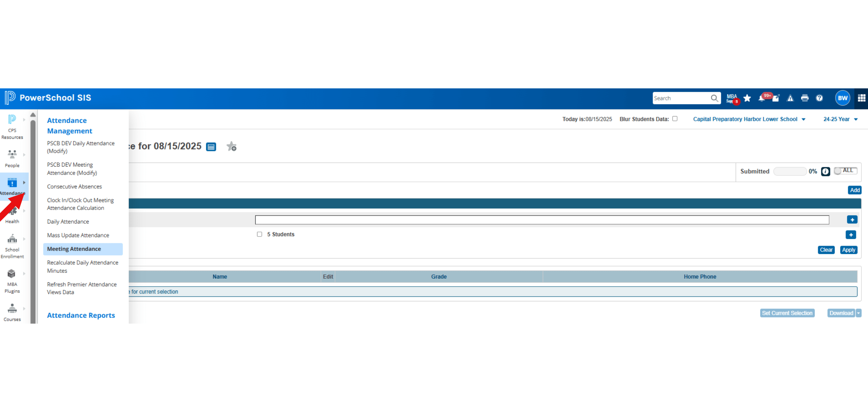Screen dimensions: 868x412
Task: Click the Clear button
Action: point(826,250)
